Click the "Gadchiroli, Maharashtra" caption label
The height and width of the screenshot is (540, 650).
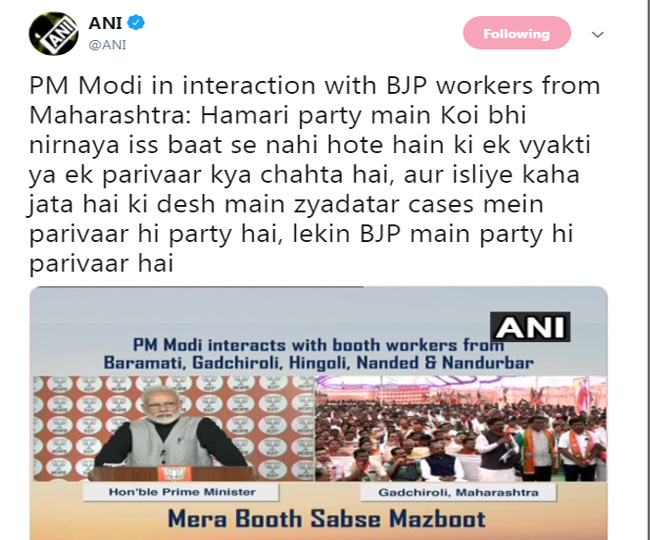pos(458,492)
